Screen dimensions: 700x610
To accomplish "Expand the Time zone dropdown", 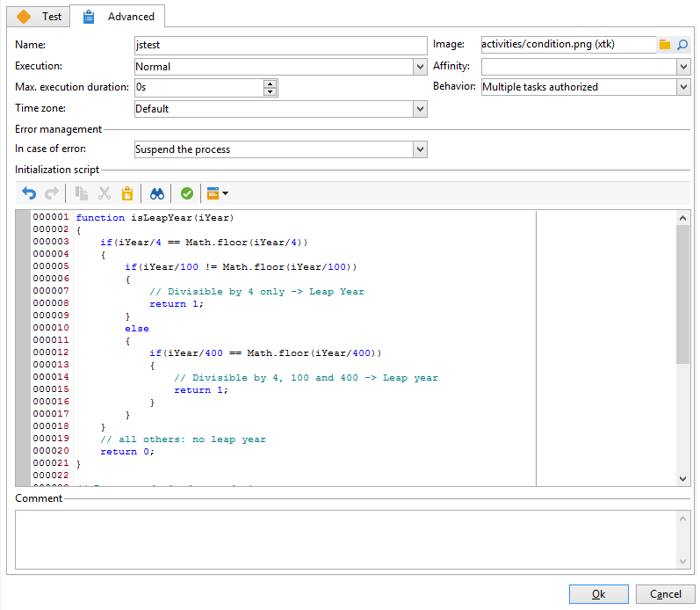I will coord(420,109).
